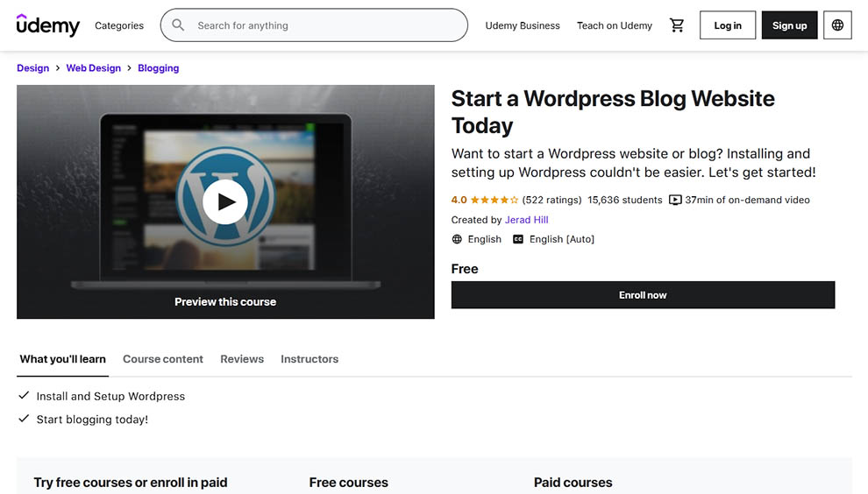Click the 15,636 students text
This screenshot has width=868, height=494.
(x=625, y=200)
